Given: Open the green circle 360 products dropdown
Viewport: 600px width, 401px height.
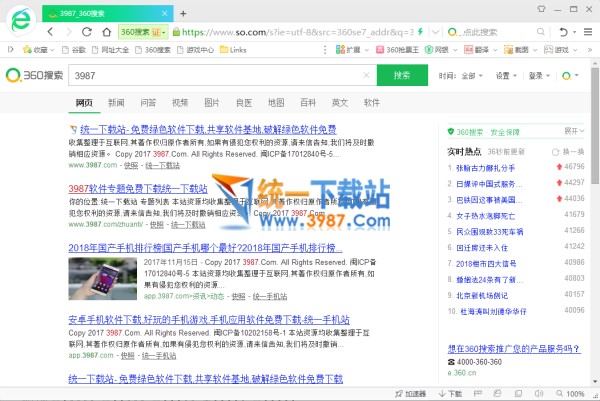Looking at the screenshot, I should (570, 76).
